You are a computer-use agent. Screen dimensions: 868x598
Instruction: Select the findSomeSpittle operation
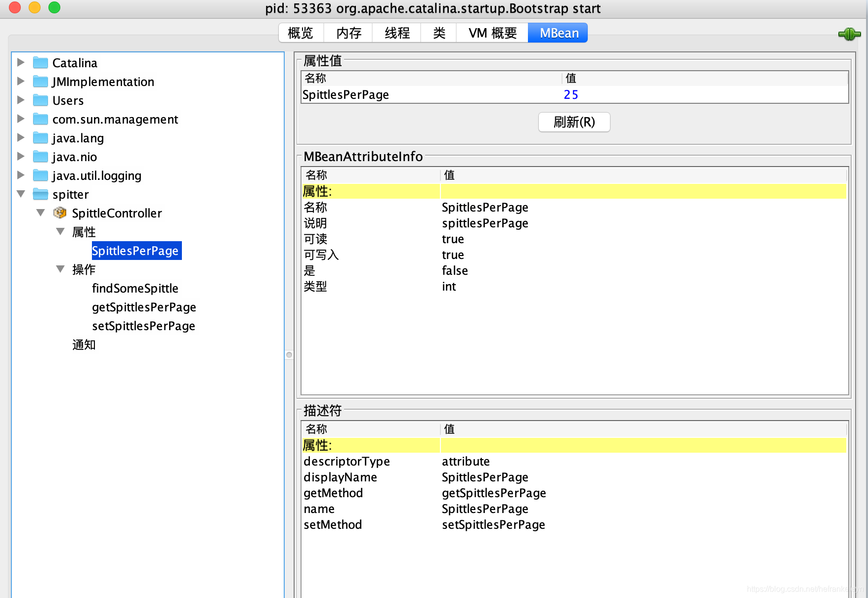point(135,288)
